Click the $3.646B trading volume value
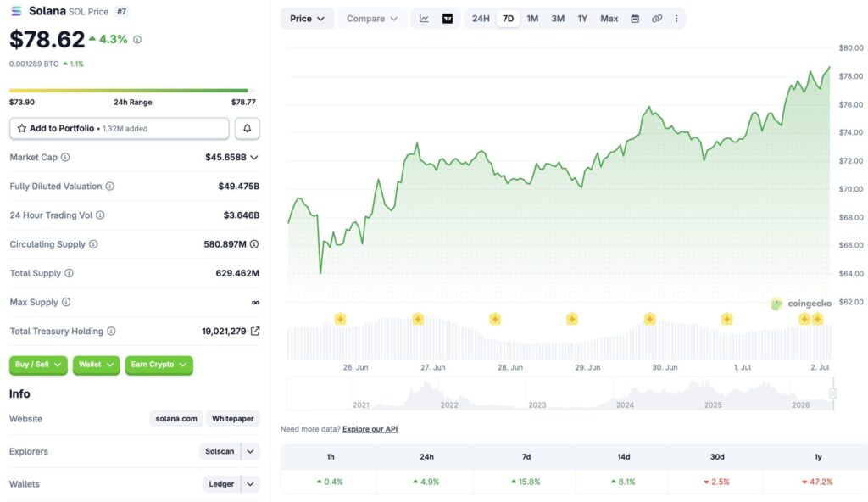868x502 pixels. coord(242,215)
